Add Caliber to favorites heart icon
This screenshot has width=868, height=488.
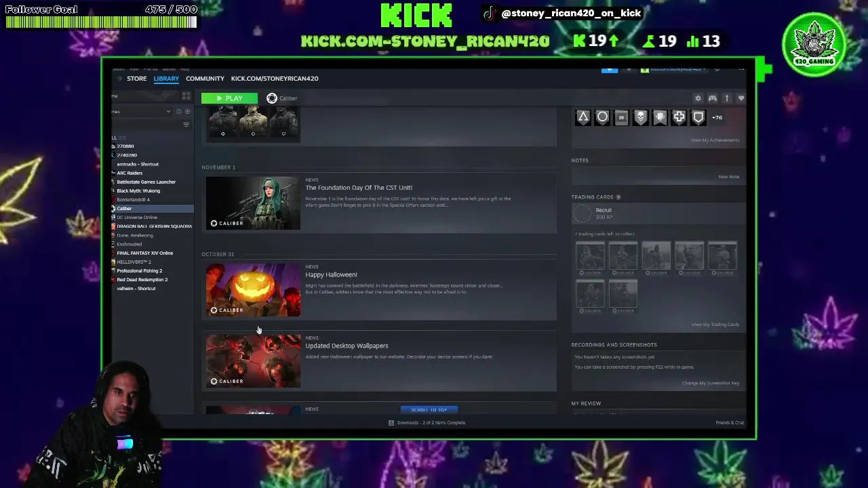tap(741, 98)
